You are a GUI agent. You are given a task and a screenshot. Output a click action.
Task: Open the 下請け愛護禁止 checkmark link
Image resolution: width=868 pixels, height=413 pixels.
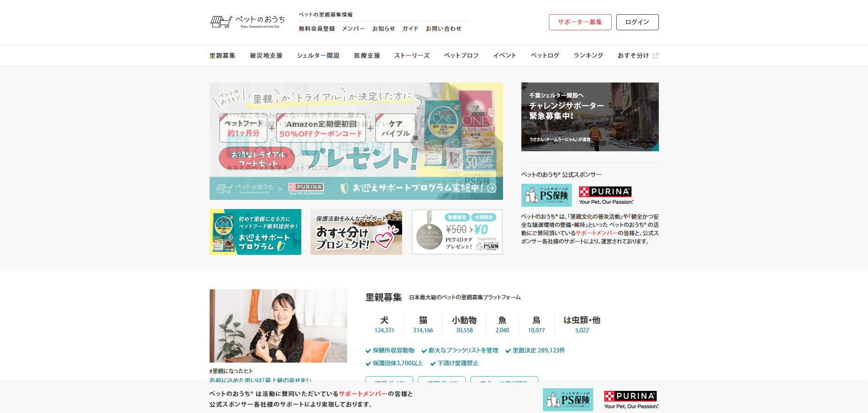[458, 363]
